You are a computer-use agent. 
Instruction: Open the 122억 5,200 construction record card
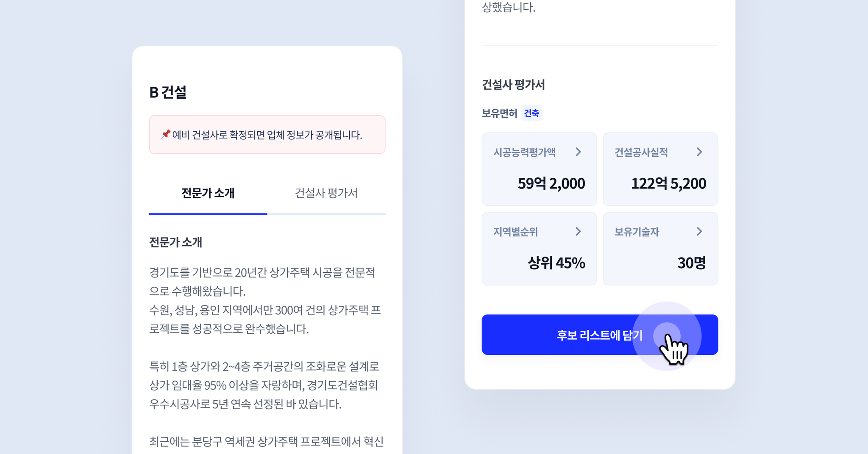660,169
